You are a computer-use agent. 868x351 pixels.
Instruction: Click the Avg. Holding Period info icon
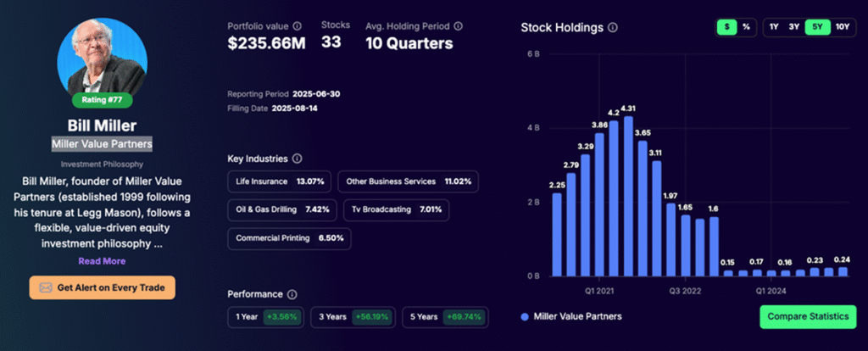point(459,26)
